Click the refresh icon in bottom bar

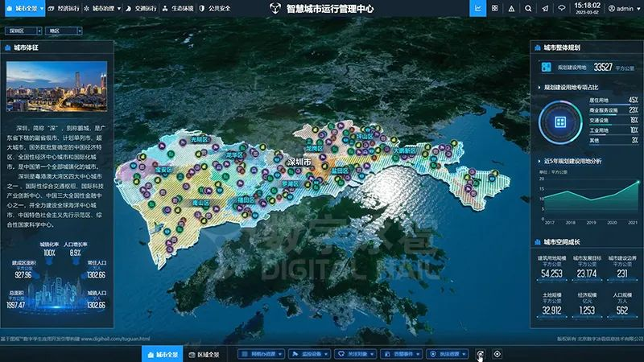480,354
